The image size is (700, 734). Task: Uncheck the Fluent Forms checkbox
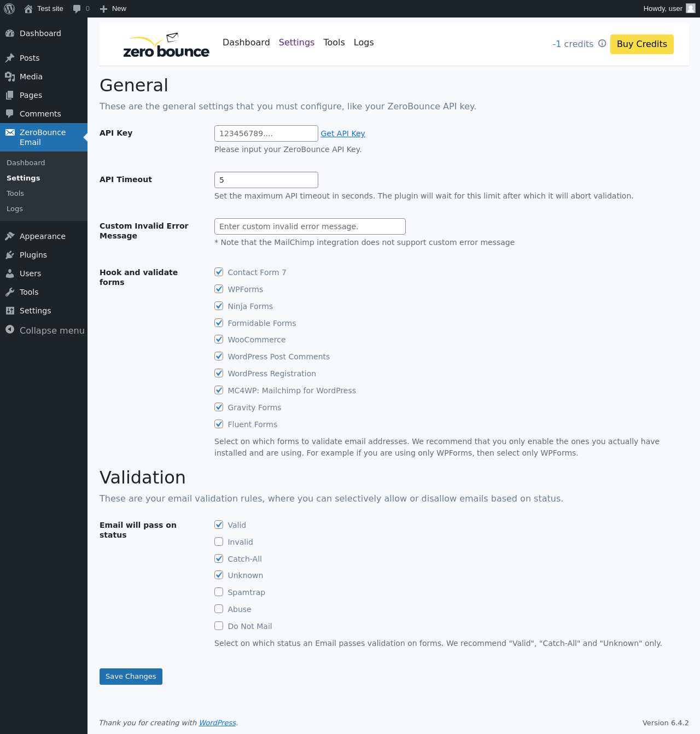pyautogui.click(x=219, y=424)
